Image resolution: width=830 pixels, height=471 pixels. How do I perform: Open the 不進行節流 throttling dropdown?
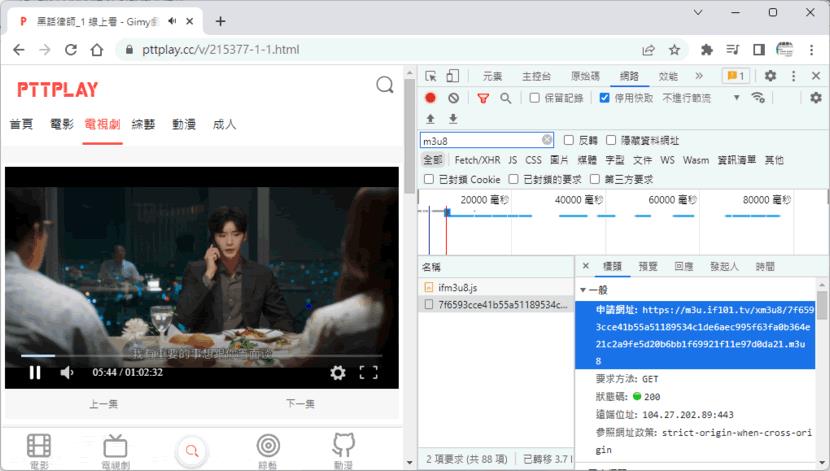[x=701, y=98]
